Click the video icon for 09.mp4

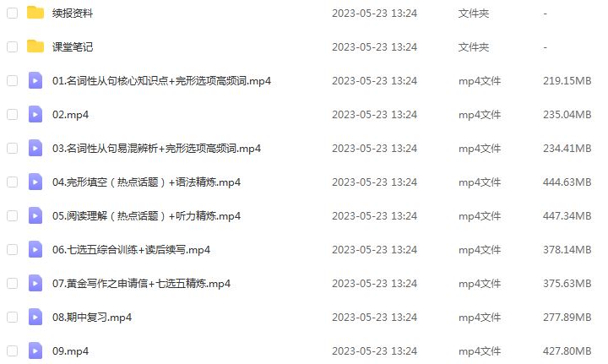pos(35,350)
